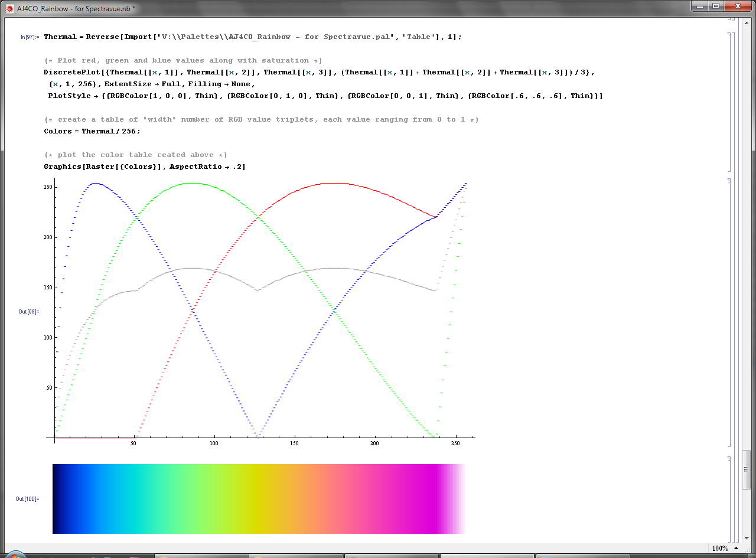Click the Out[98] cell label
756x558 pixels.
28,312
